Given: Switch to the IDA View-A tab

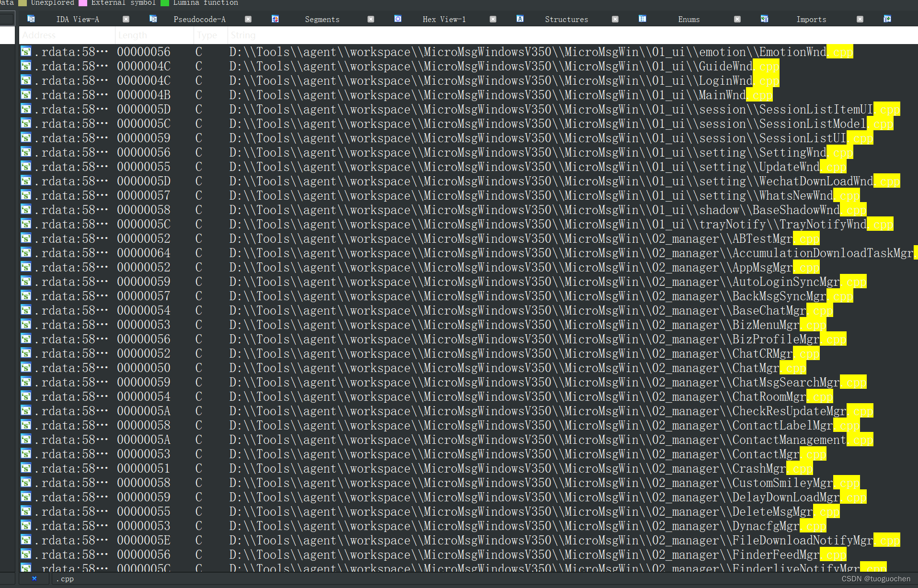Looking at the screenshot, I should pyautogui.click(x=78, y=19).
